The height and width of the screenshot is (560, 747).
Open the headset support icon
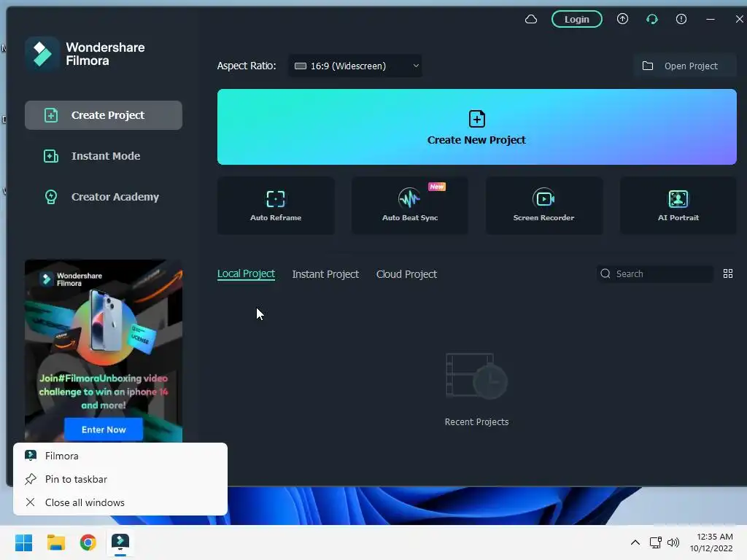(651, 19)
